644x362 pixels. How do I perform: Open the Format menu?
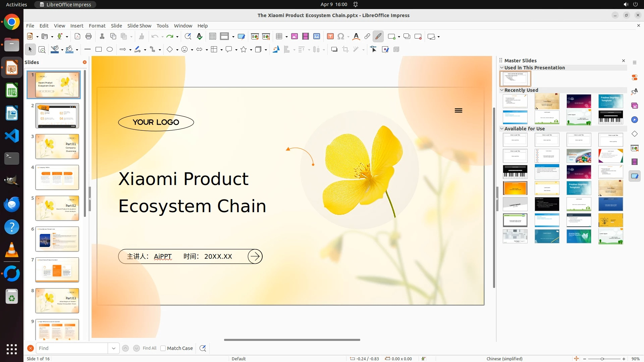click(x=97, y=26)
